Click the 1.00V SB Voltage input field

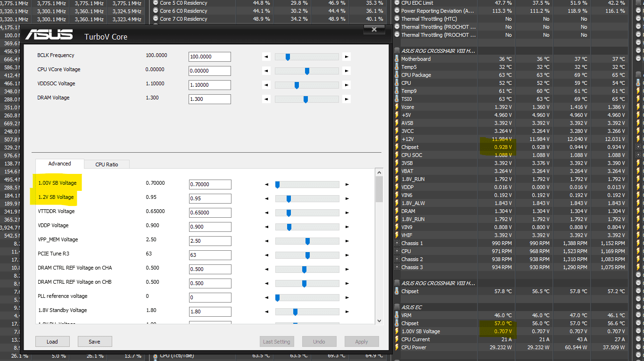[x=210, y=184]
